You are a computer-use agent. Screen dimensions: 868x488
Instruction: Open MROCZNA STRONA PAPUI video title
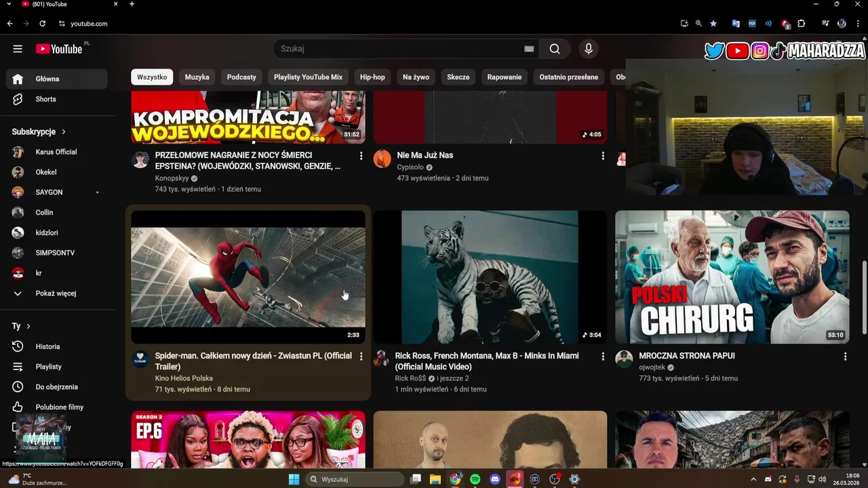click(687, 356)
